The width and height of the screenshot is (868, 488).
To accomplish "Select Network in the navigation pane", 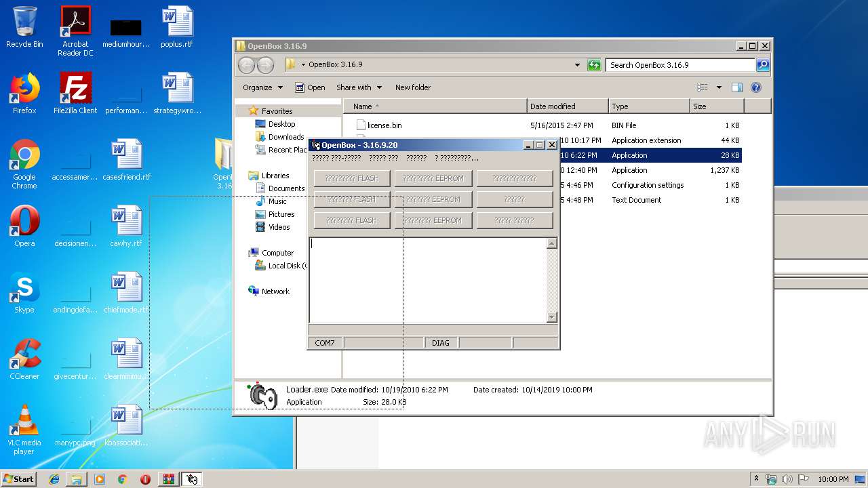I will click(x=269, y=291).
